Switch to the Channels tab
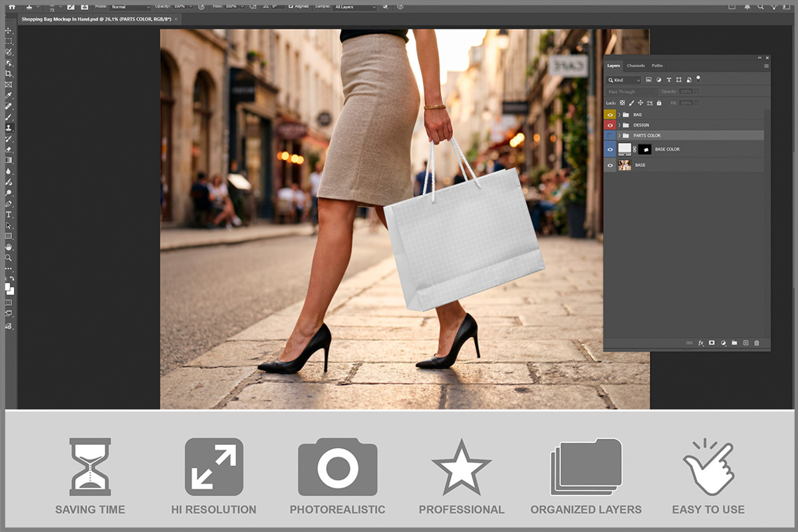Viewport: 798px width, 532px height. point(636,65)
